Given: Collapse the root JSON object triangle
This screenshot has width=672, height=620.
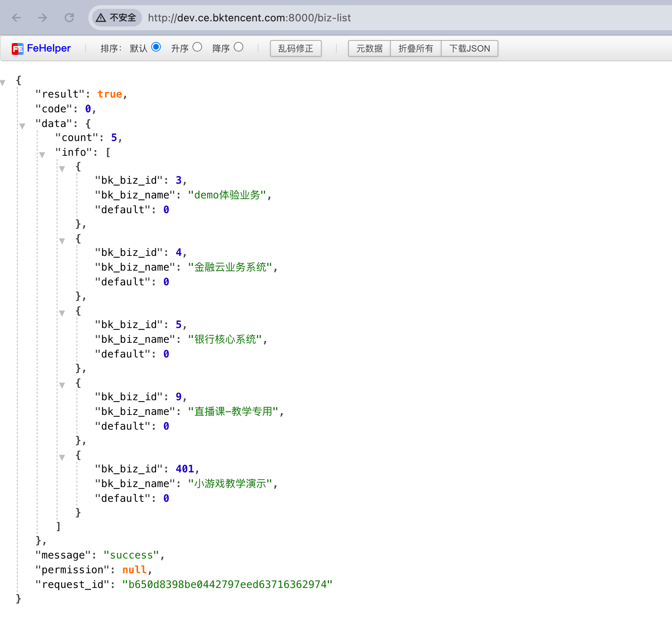Looking at the screenshot, I should coord(3,82).
